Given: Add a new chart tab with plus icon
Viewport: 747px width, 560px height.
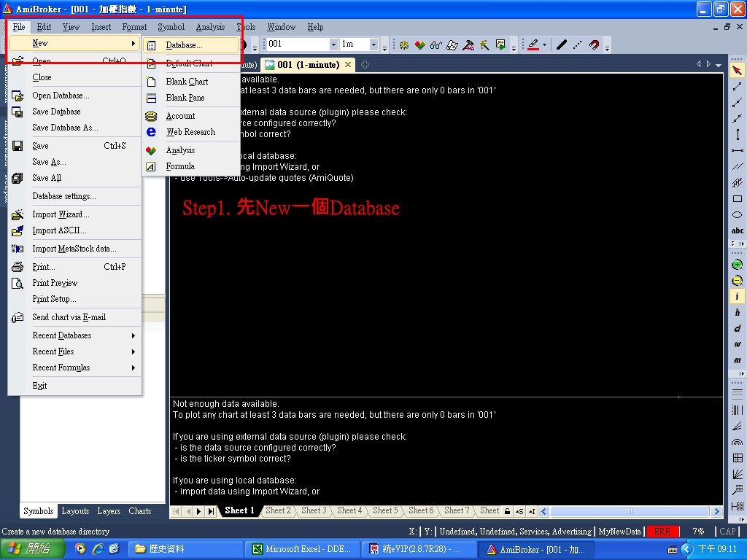Looking at the screenshot, I should coord(365,65).
